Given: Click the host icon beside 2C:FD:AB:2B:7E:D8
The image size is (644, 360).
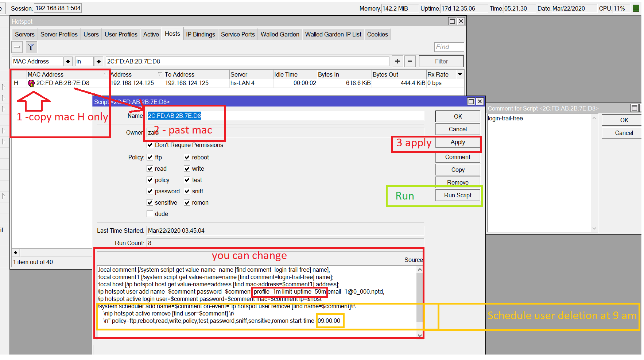Looking at the screenshot, I should [x=31, y=83].
